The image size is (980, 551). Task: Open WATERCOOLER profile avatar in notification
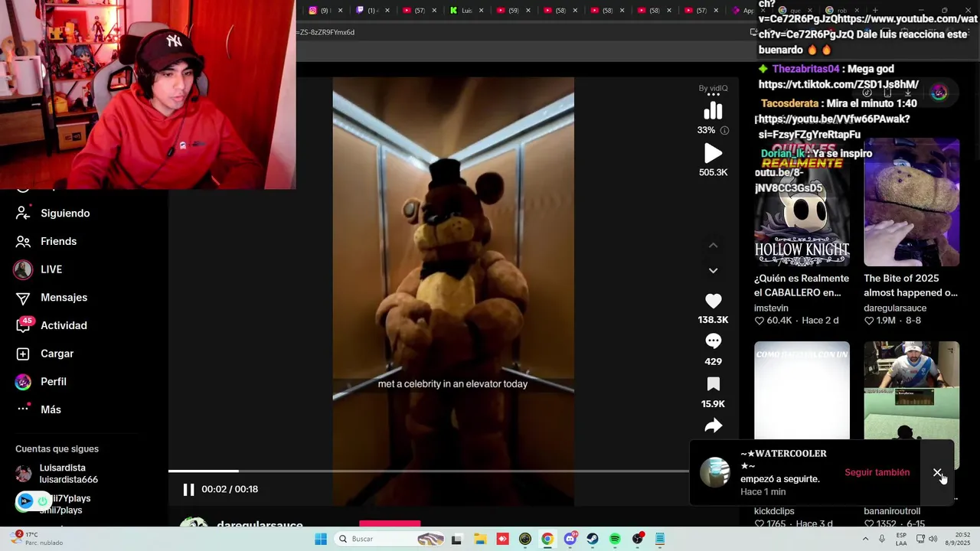(715, 472)
